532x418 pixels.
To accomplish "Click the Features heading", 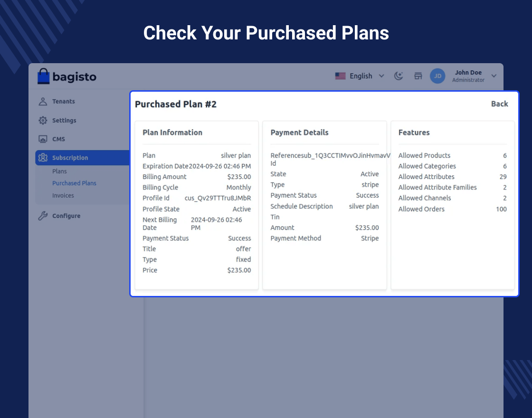I will click(414, 133).
